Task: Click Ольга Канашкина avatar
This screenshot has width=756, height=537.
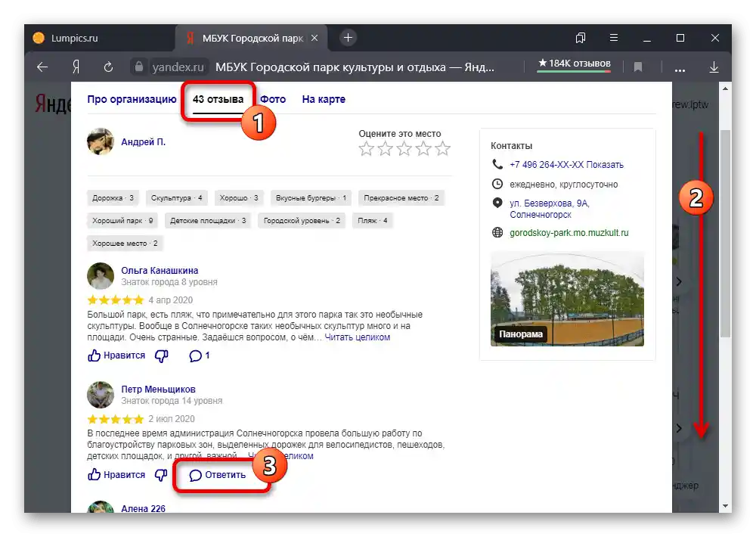Action: 101,276
